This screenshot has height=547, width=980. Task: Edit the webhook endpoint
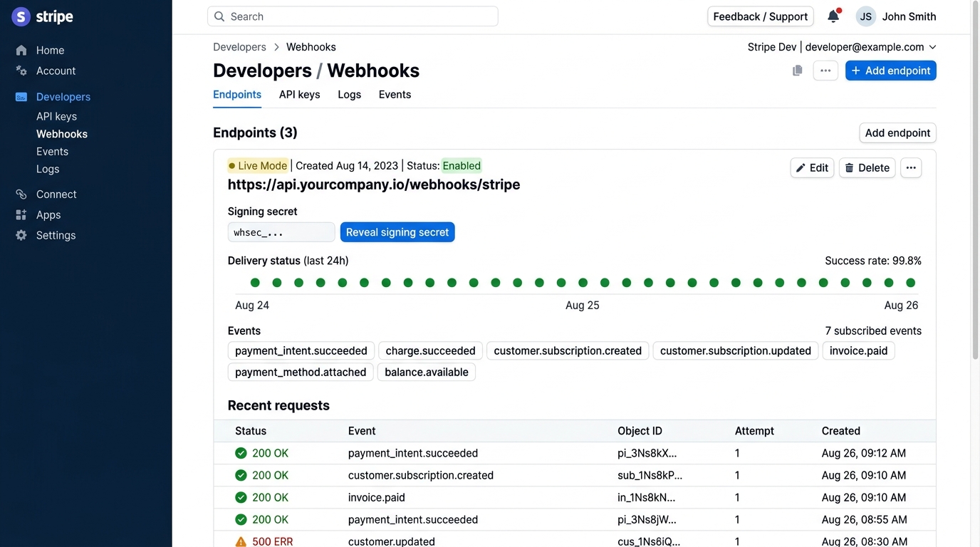812,167
